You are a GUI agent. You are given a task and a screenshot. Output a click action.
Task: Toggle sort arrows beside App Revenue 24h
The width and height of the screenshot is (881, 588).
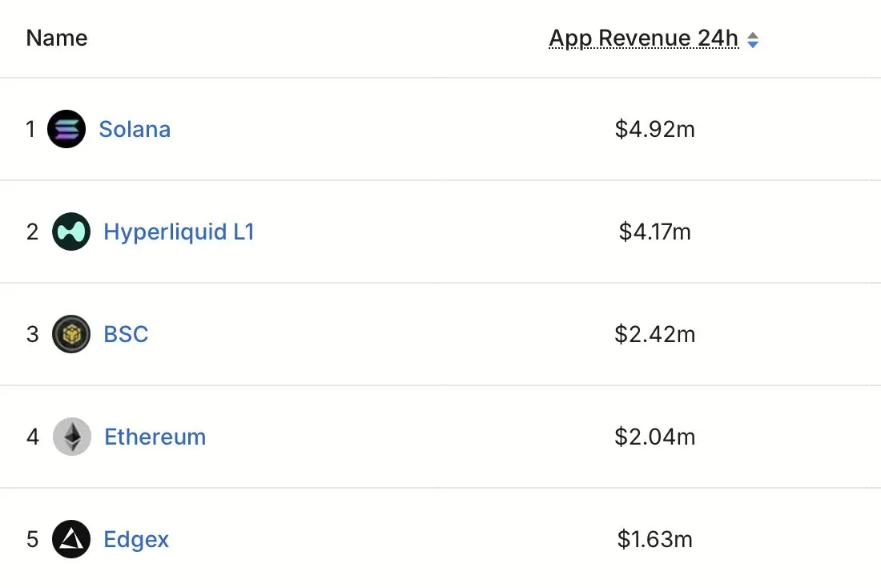753,39
